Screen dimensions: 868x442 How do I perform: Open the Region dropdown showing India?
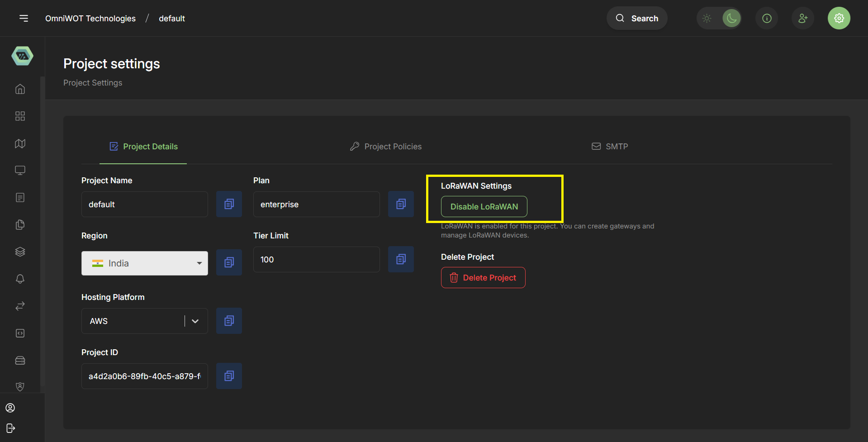[144, 263]
